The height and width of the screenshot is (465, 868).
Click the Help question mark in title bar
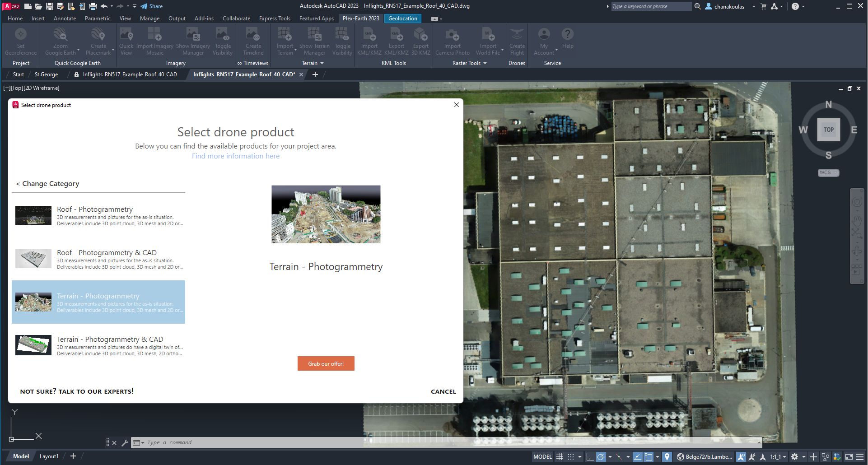click(x=795, y=6)
